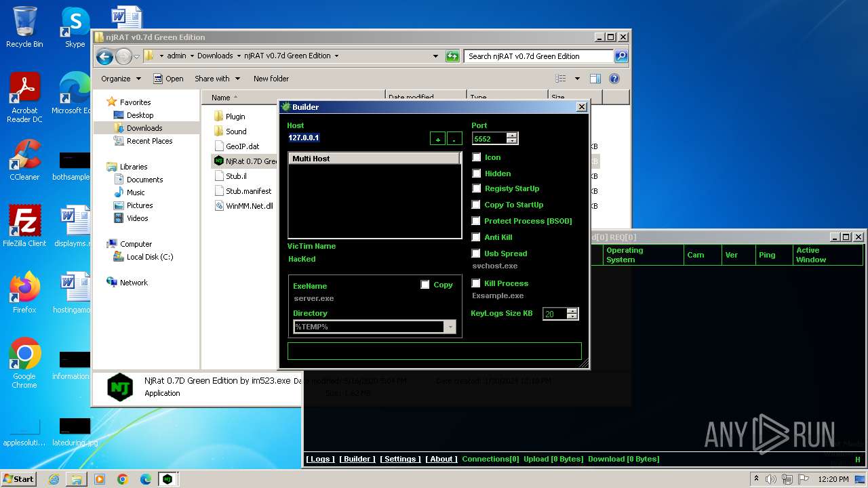Click the Ping column header in njRAT
The width and height of the screenshot is (868, 488).
(773, 255)
